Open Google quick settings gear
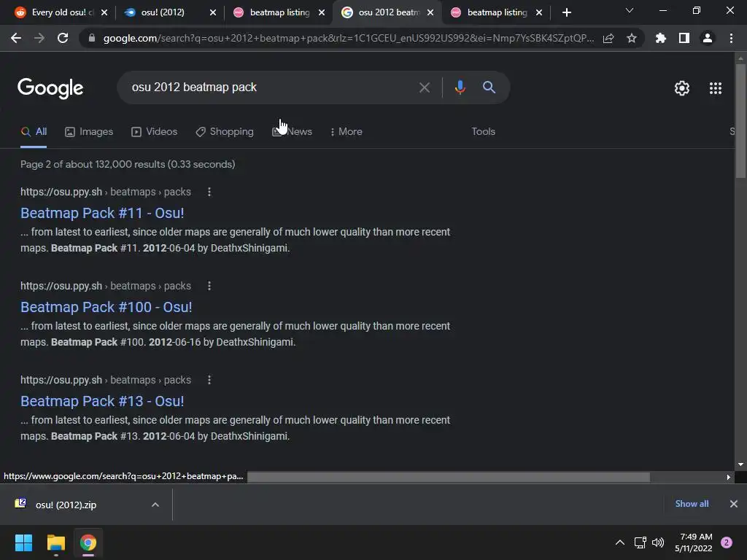The height and width of the screenshot is (560, 747). click(682, 88)
